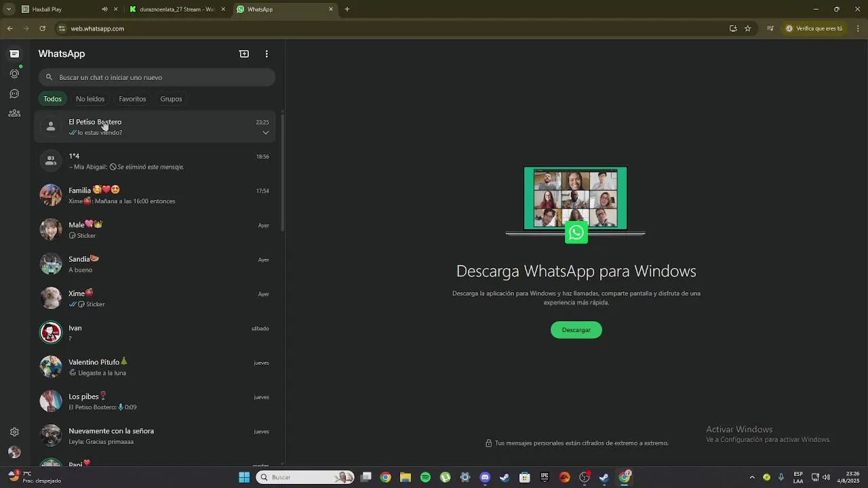Open WhatsApp settings gear icon
The image size is (868, 488).
[14, 432]
